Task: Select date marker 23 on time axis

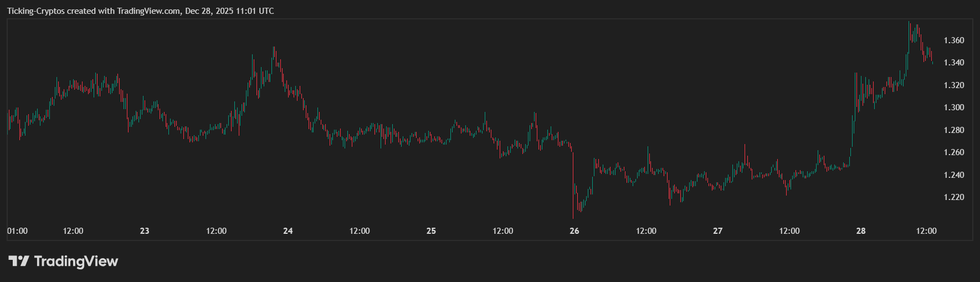Action: tap(145, 231)
